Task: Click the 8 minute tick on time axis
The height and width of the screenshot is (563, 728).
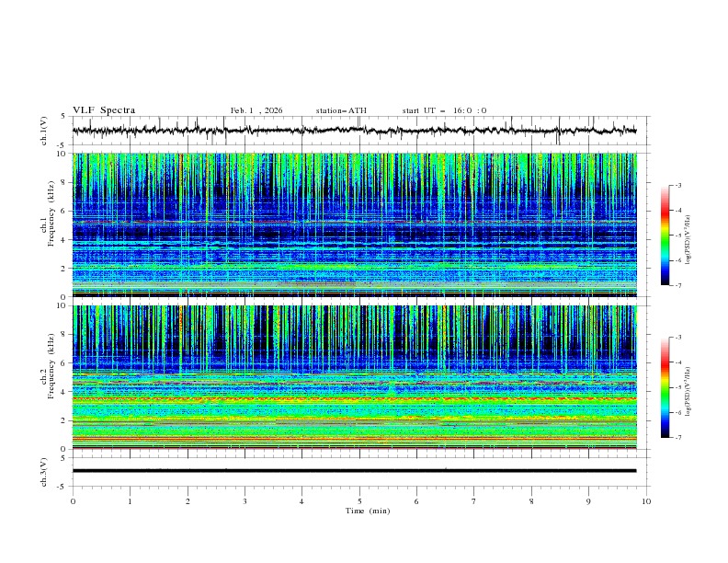Action: 531,501
